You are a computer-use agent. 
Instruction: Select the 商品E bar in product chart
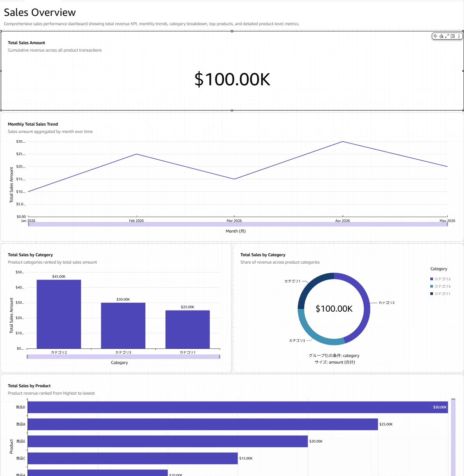(168, 441)
